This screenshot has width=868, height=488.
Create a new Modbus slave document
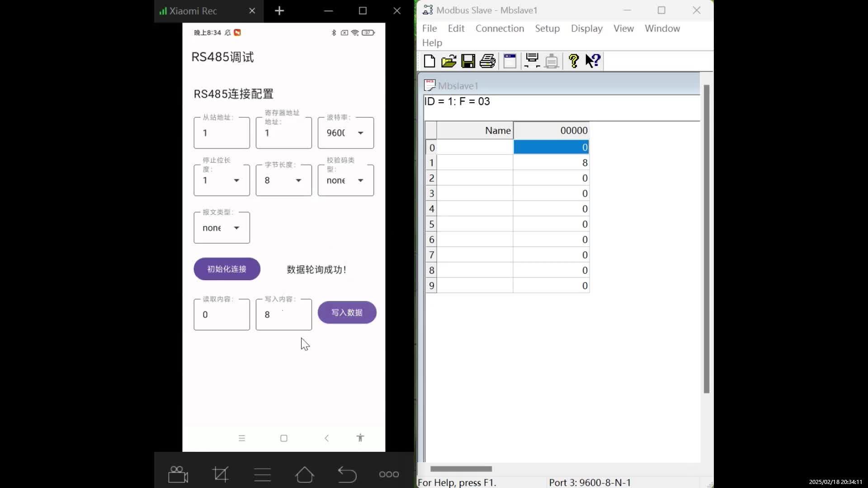[x=429, y=61]
